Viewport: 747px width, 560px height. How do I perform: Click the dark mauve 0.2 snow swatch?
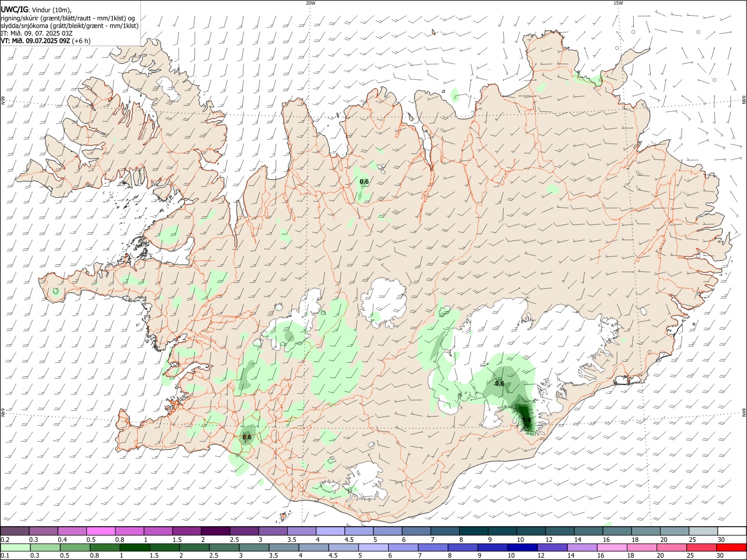click(15, 531)
